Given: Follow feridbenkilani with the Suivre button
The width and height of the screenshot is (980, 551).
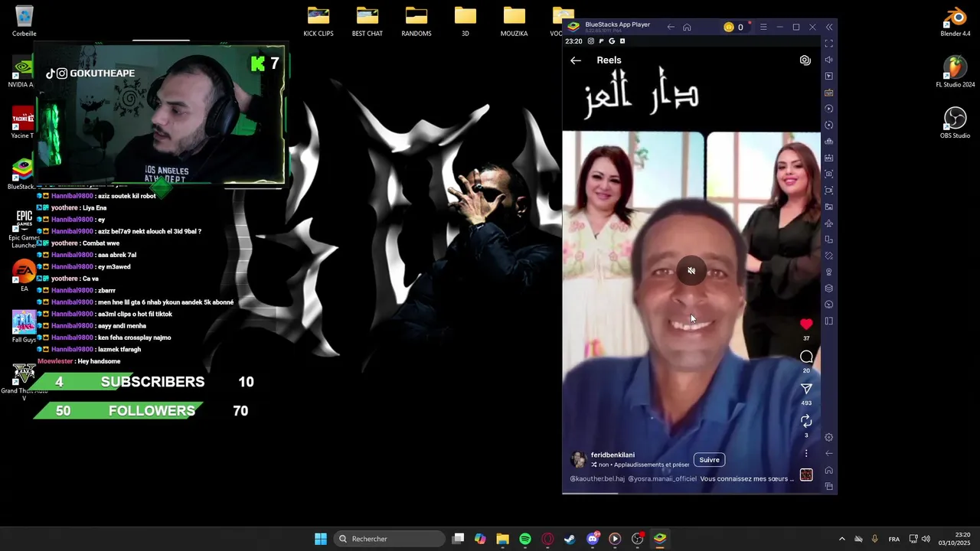Looking at the screenshot, I should click(x=709, y=460).
